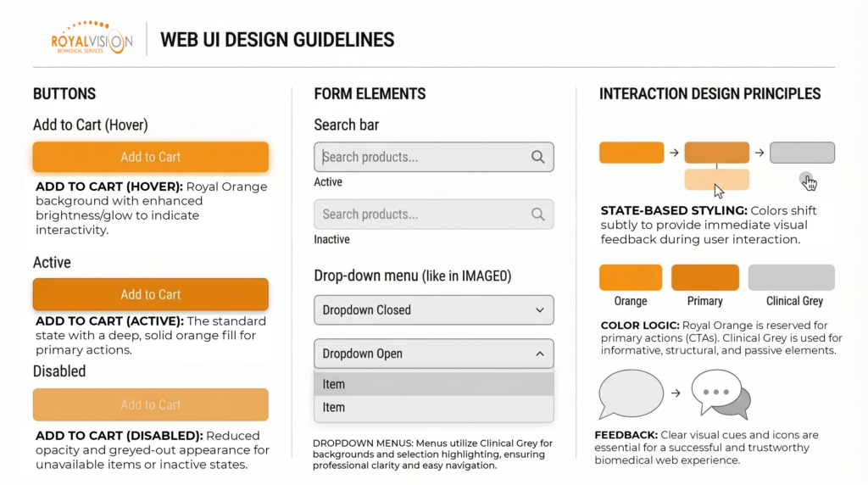Pick the Clinical Grey color swatch
This screenshot has height=485, width=868.
(791, 278)
